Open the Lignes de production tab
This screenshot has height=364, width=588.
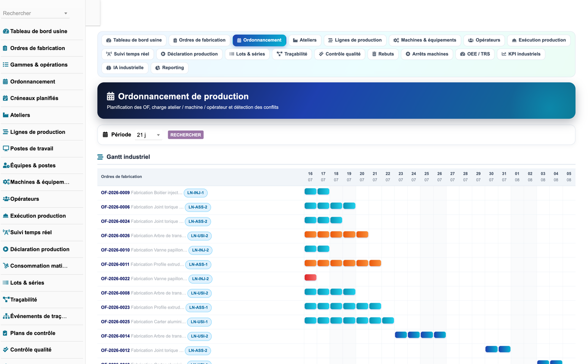(355, 40)
